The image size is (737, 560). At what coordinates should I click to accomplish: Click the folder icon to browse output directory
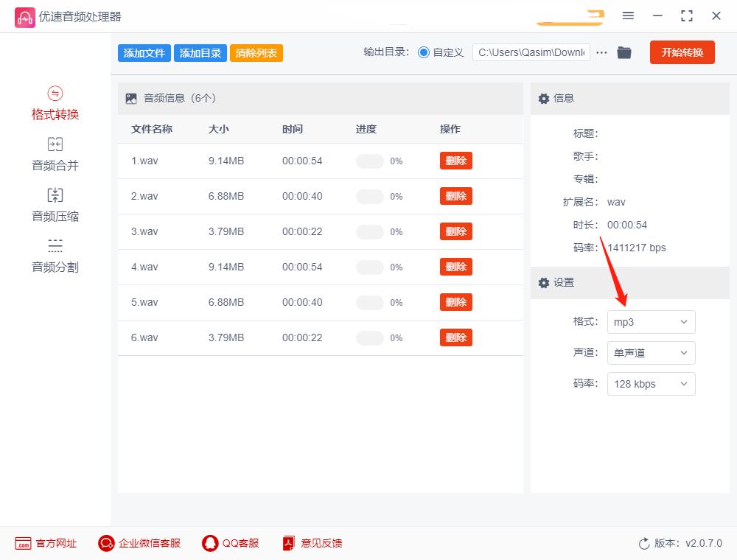(624, 52)
